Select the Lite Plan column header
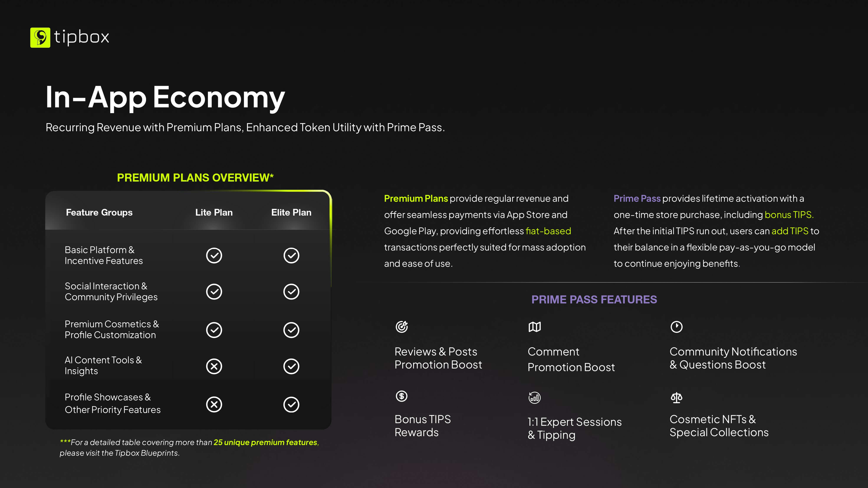 tap(214, 213)
